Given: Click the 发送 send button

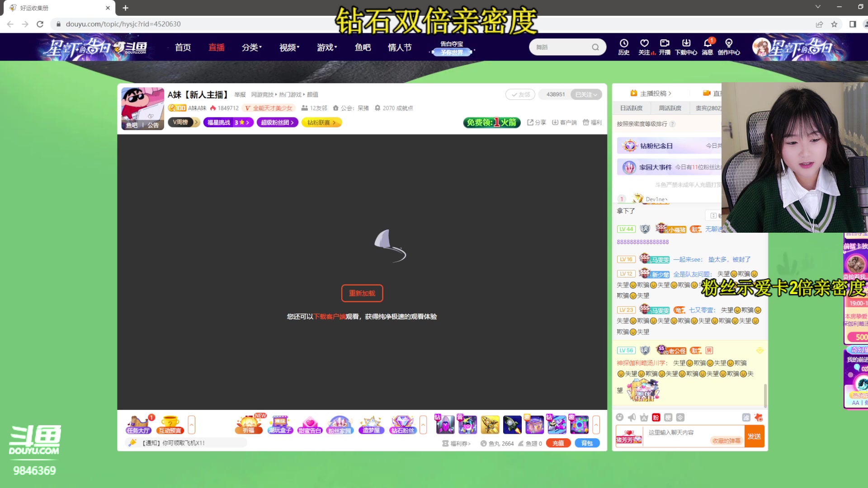Looking at the screenshot, I should point(754,436).
